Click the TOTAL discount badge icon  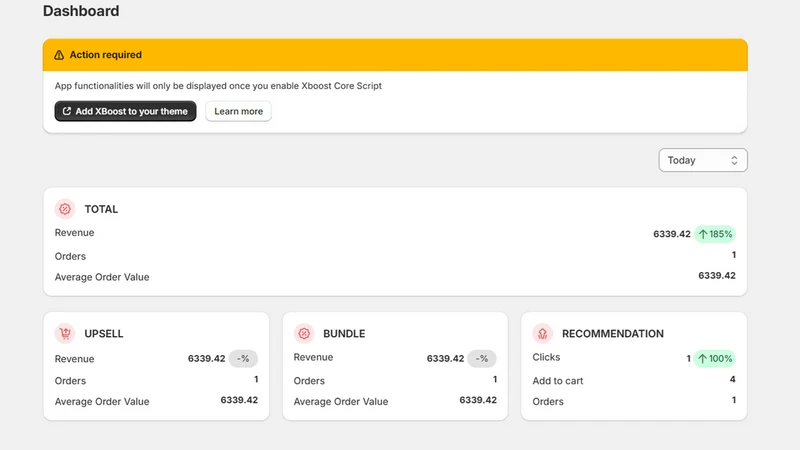pyautogui.click(x=65, y=209)
